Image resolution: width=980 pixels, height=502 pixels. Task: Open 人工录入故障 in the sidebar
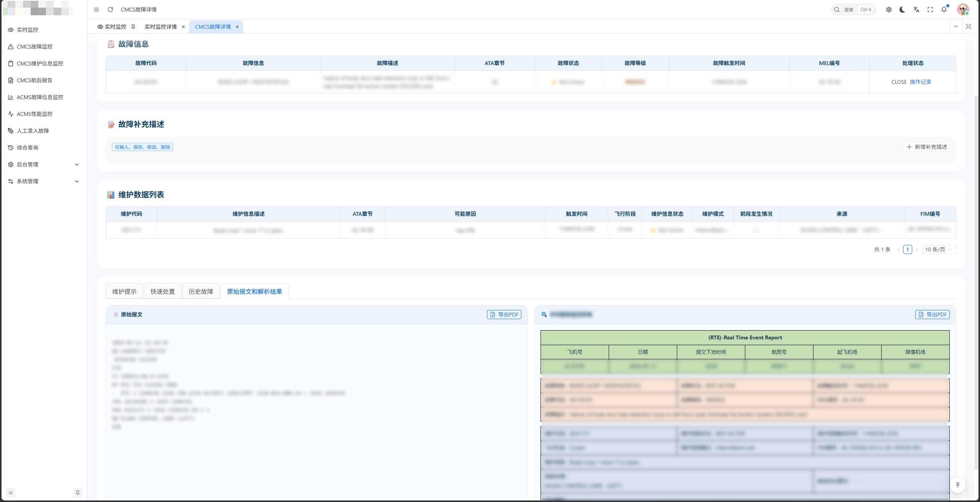(x=44, y=131)
